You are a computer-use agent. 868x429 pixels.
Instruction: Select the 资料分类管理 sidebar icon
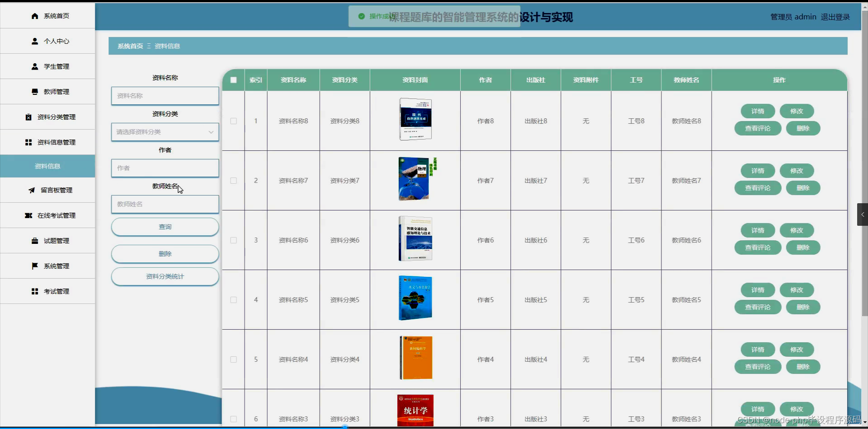pyautogui.click(x=28, y=117)
